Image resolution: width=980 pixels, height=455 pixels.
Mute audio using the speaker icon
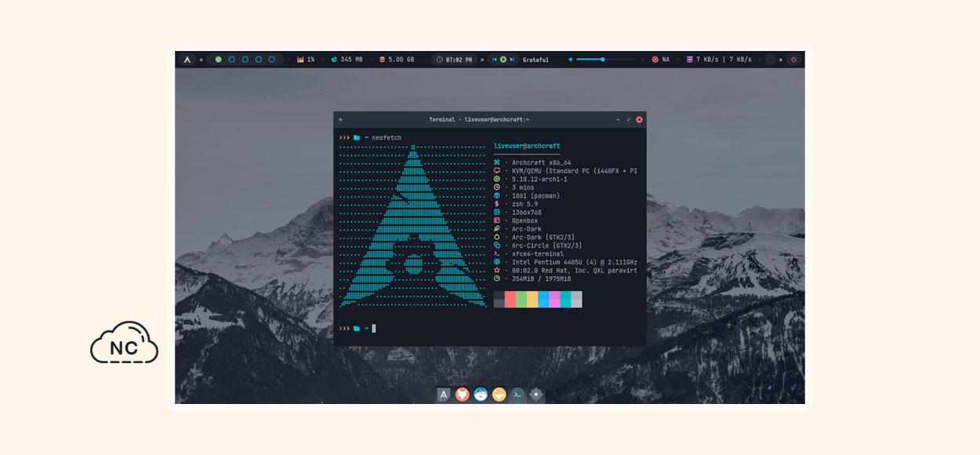tap(571, 60)
